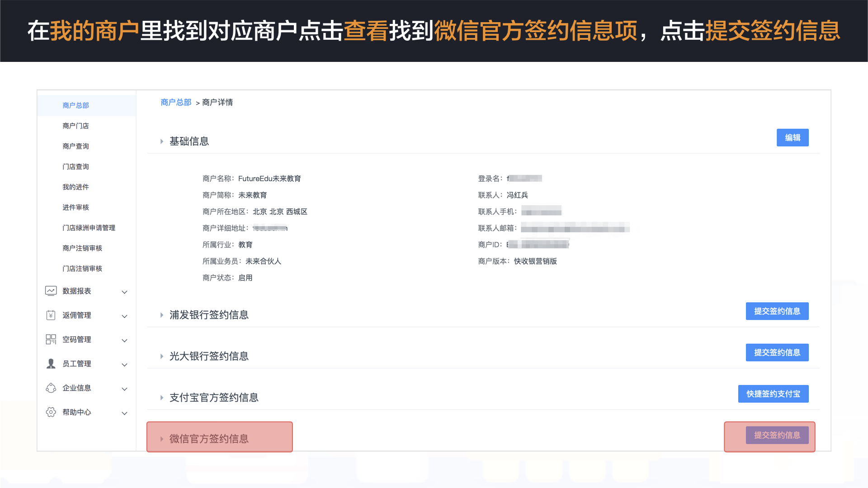The width and height of the screenshot is (868, 488).
Task: Click the 未来教育 short name value
Action: tap(253, 195)
